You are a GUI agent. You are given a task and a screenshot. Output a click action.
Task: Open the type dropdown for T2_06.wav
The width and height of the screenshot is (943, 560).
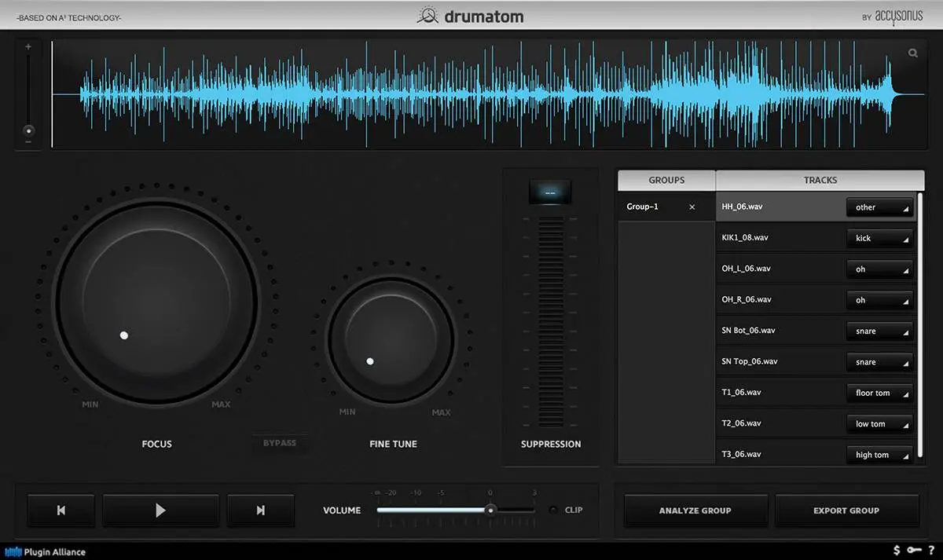(x=879, y=424)
